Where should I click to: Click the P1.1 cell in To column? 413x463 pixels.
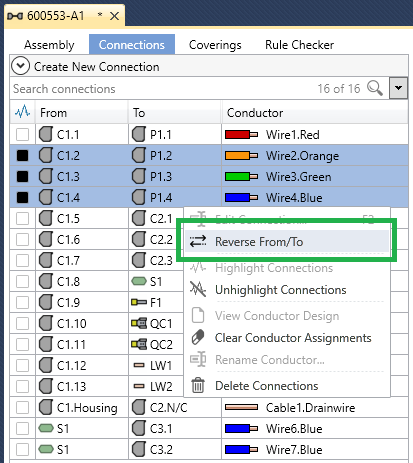[x=175, y=135]
